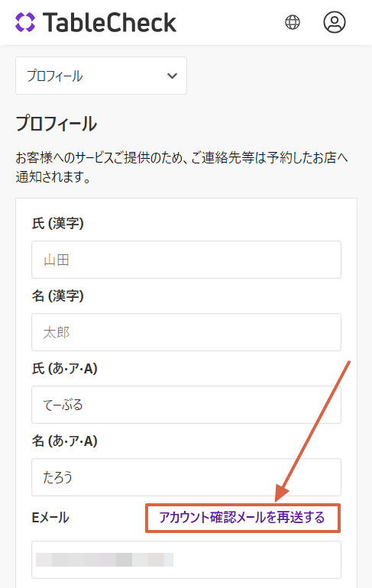Open the language selector globe icon

tap(293, 22)
